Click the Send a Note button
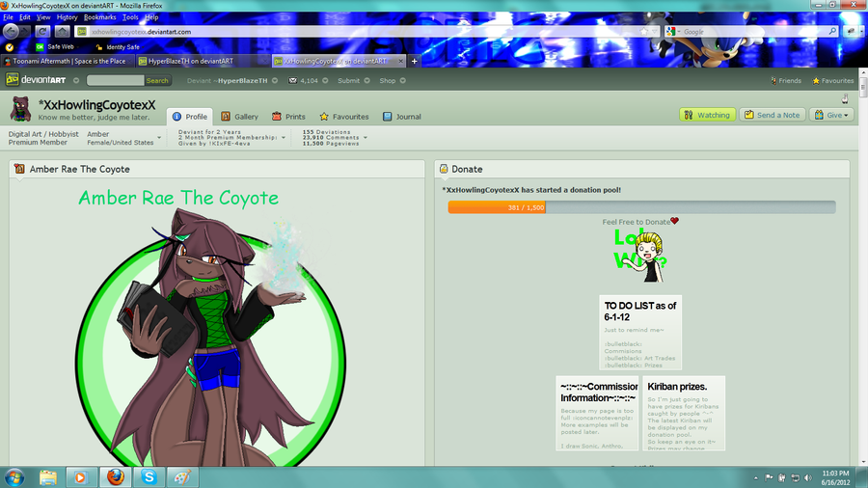This screenshot has width=868, height=488. (x=773, y=115)
